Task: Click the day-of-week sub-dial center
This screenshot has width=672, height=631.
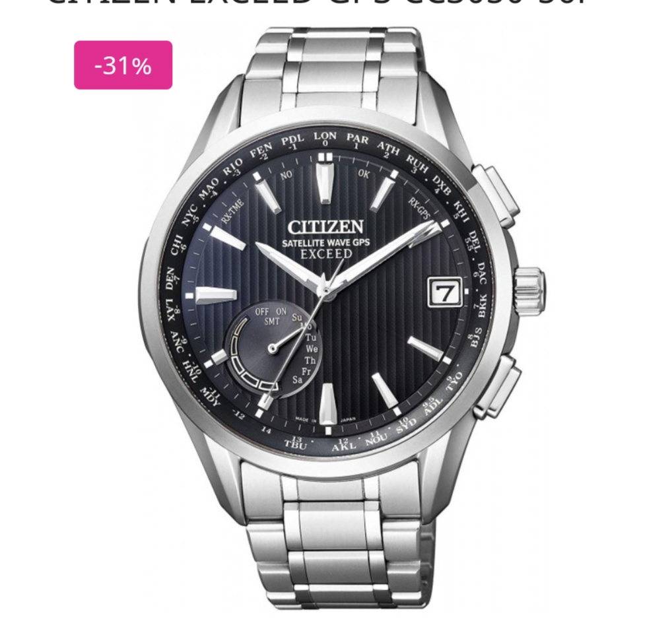Action: [272, 349]
